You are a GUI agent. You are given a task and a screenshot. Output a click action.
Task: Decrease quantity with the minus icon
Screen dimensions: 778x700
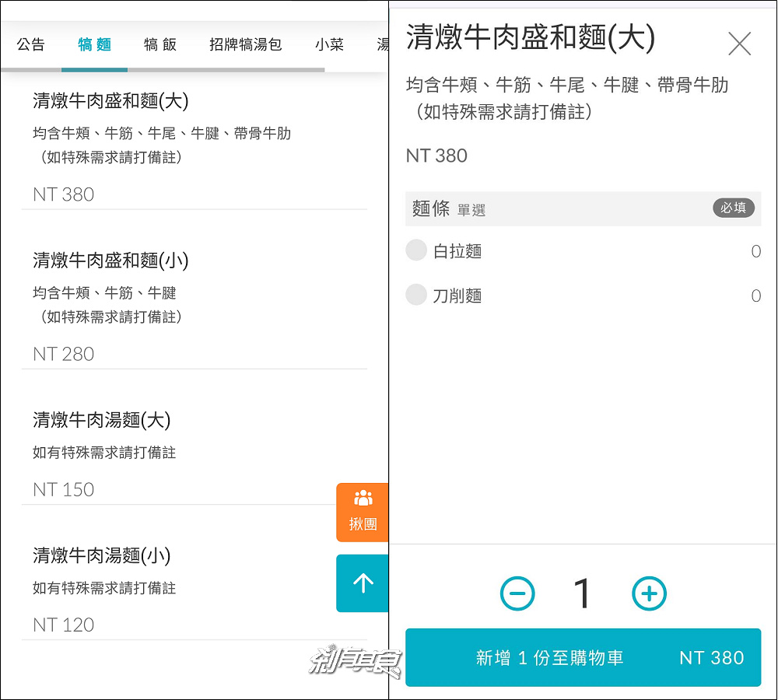(x=517, y=594)
